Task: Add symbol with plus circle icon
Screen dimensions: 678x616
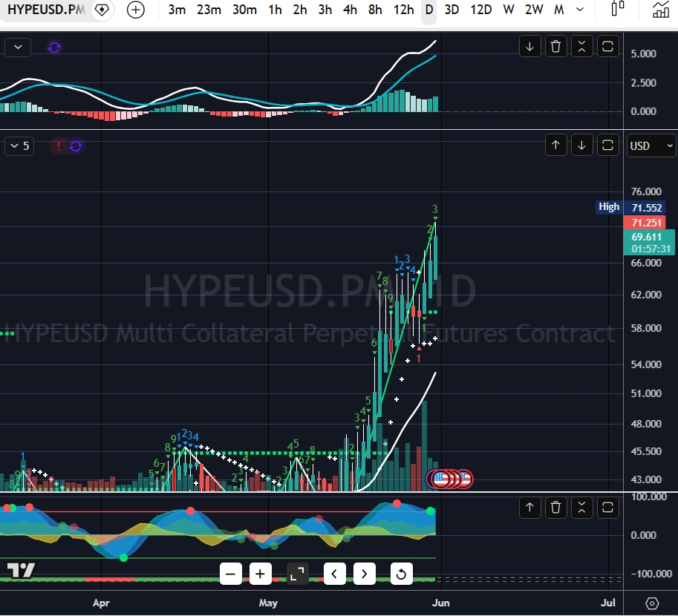Action: point(136,10)
